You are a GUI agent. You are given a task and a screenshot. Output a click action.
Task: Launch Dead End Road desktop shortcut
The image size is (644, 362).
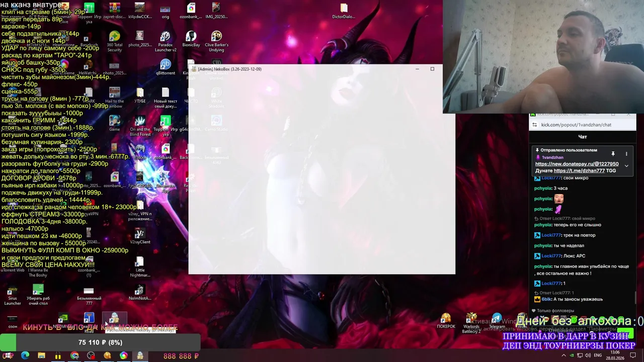(x=89, y=322)
